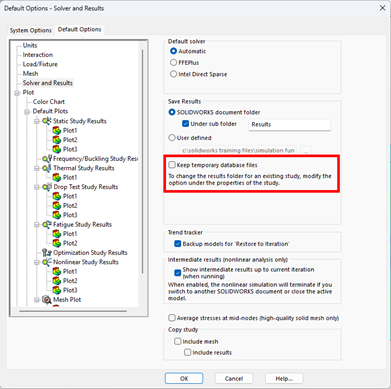Select Plot2 icon under Nonlinear Study Results
Image resolution: width=391 pixels, height=389 pixels.
point(57,281)
